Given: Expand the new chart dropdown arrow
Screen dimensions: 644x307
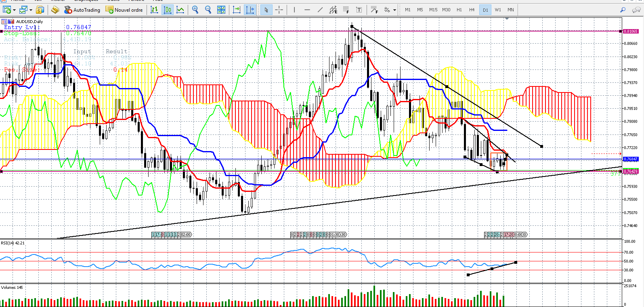Looking at the screenshot, I should click(14, 10).
